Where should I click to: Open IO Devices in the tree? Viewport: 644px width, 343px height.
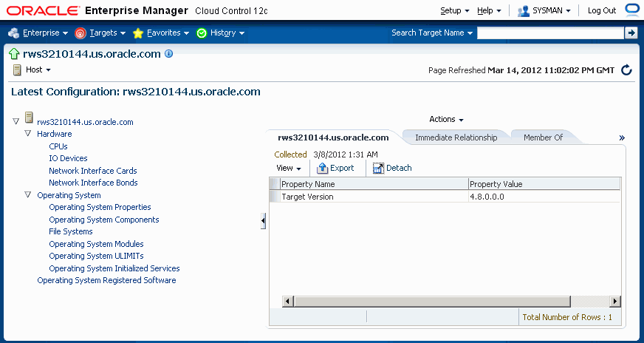coord(68,158)
